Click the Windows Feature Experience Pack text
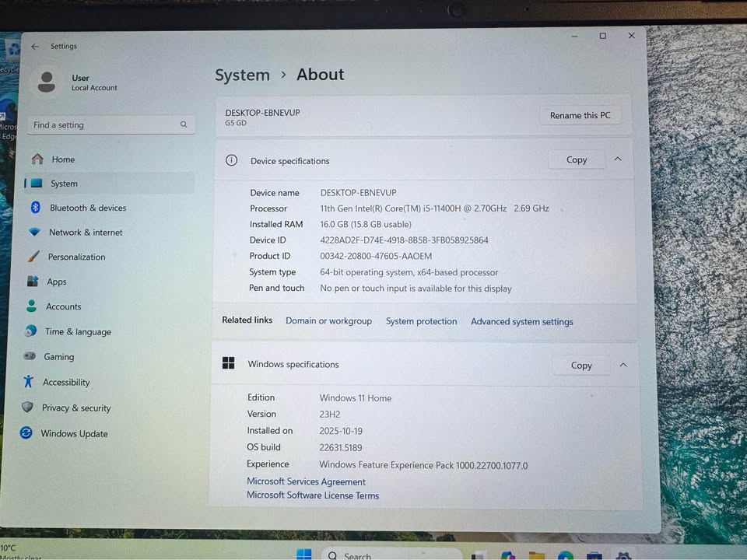Screen dimensions: 747x560 (423, 465)
